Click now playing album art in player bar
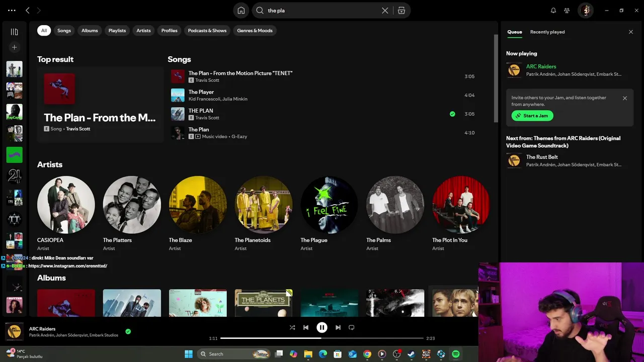Image resolution: width=644 pixels, height=362 pixels. [14, 332]
